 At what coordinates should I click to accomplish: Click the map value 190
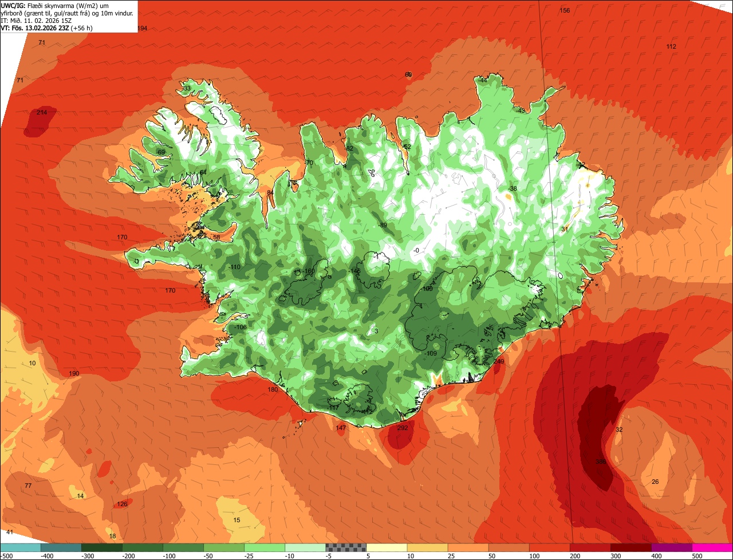pos(74,374)
